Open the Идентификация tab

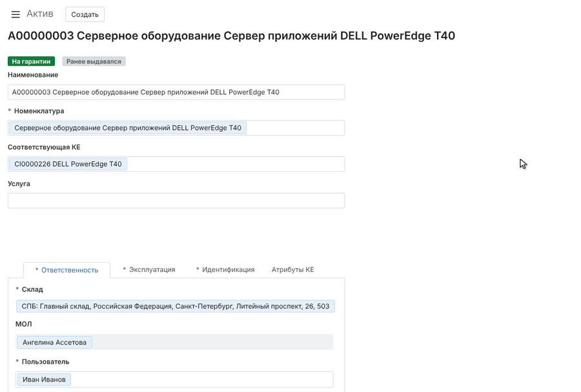point(225,269)
